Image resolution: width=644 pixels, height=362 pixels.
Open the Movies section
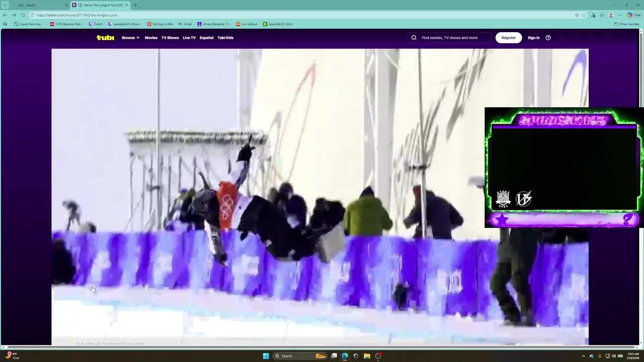point(151,38)
